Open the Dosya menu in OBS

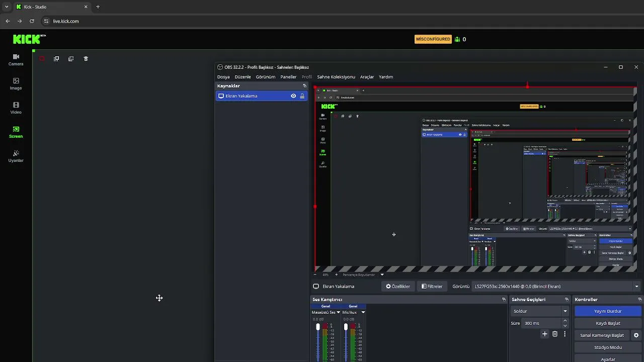click(223, 77)
